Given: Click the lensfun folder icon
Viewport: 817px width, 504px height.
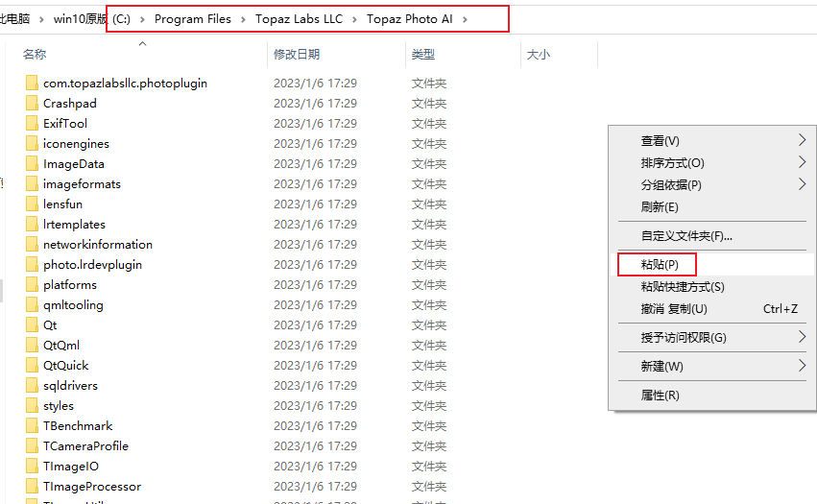Looking at the screenshot, I should pyautogui.click(x=32, y=204).
